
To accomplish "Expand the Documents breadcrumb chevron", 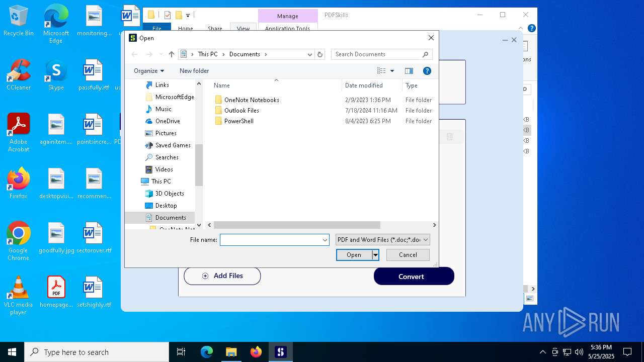I will tap(266, 54).
